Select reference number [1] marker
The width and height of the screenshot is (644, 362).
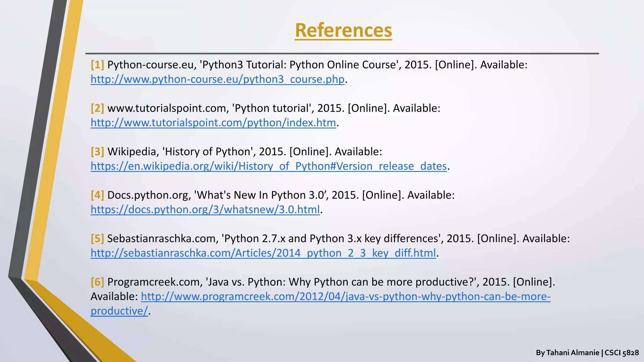click(x=97, y=65)
